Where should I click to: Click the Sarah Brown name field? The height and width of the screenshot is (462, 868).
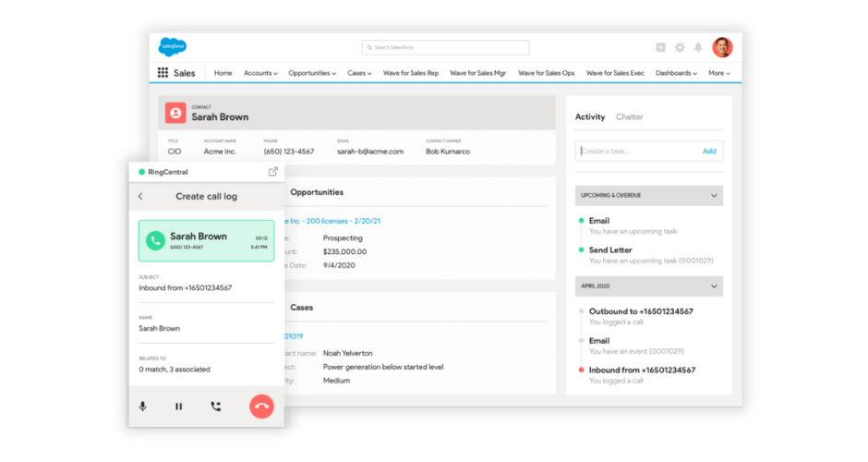pos(207,329)
